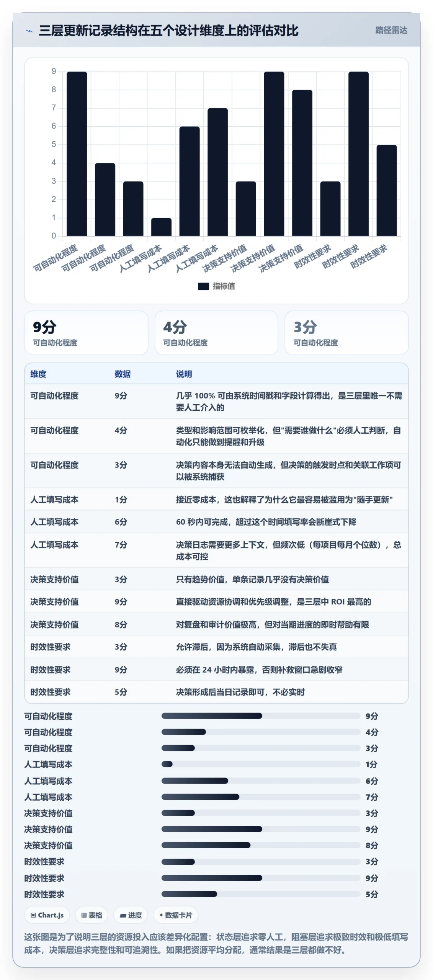Toggle the 指标值 legend color swatch
Image resolution: width=433 pixels, height=980 pixels.
203,286
